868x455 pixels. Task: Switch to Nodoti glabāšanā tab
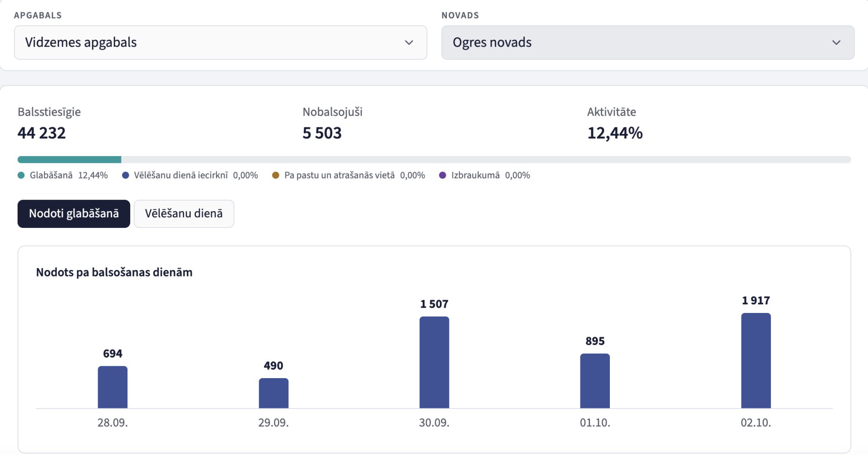click(x=74, y=213)
